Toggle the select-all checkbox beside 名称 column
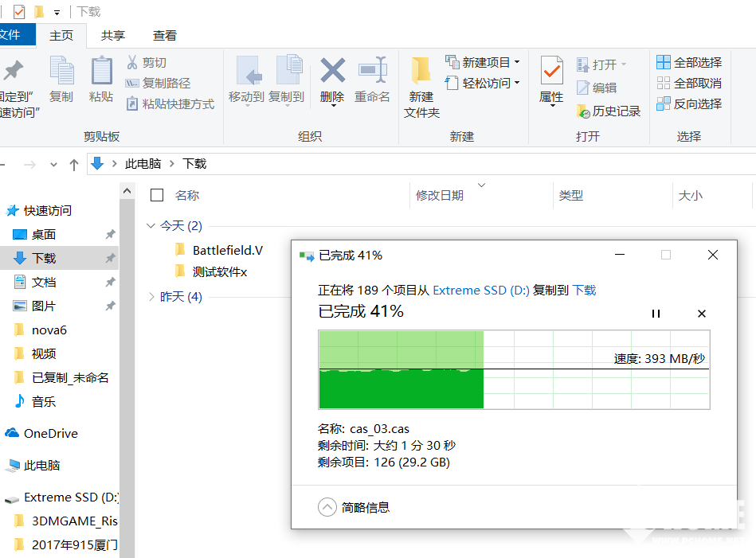756x558 pixels. [x=157, y=195]
